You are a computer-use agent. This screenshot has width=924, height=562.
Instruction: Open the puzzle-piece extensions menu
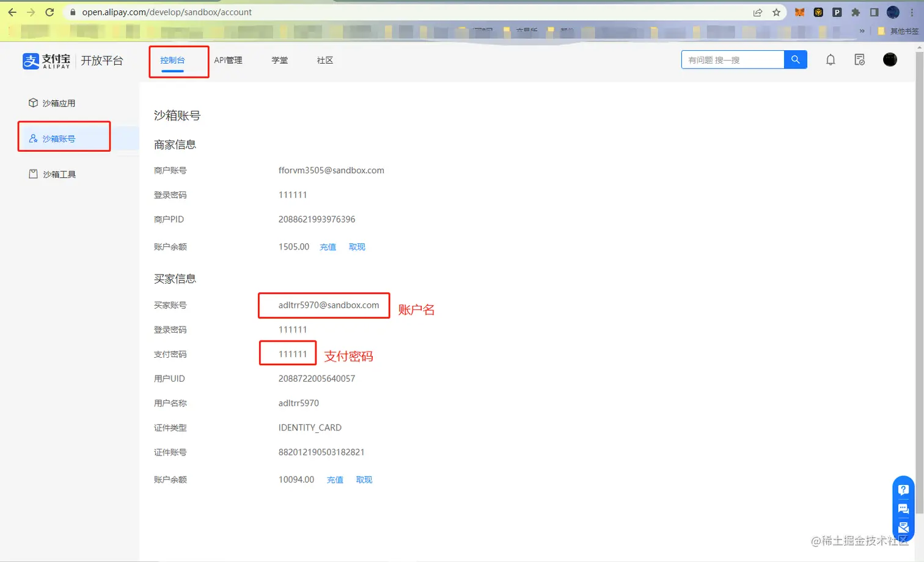tap(856, 12)
